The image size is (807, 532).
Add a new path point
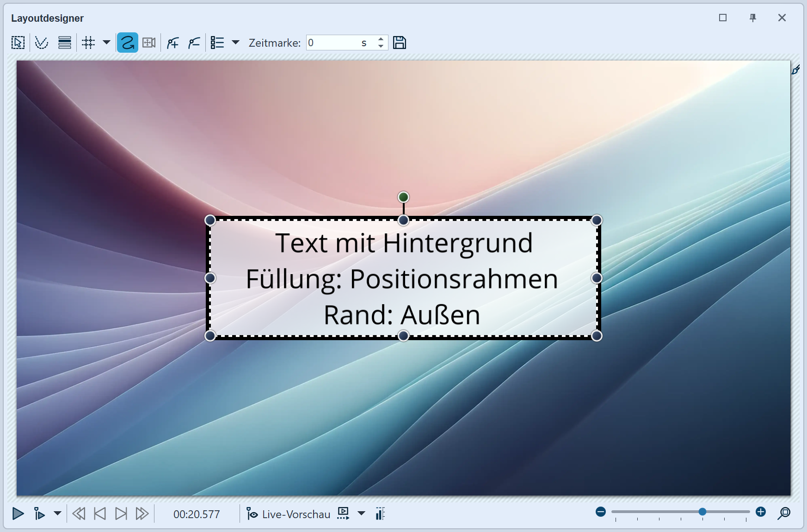(x=172, y=42)
